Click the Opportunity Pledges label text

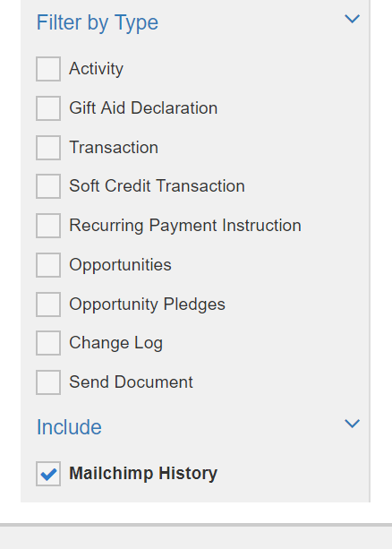pyautogui.click(x=147, y=305)
